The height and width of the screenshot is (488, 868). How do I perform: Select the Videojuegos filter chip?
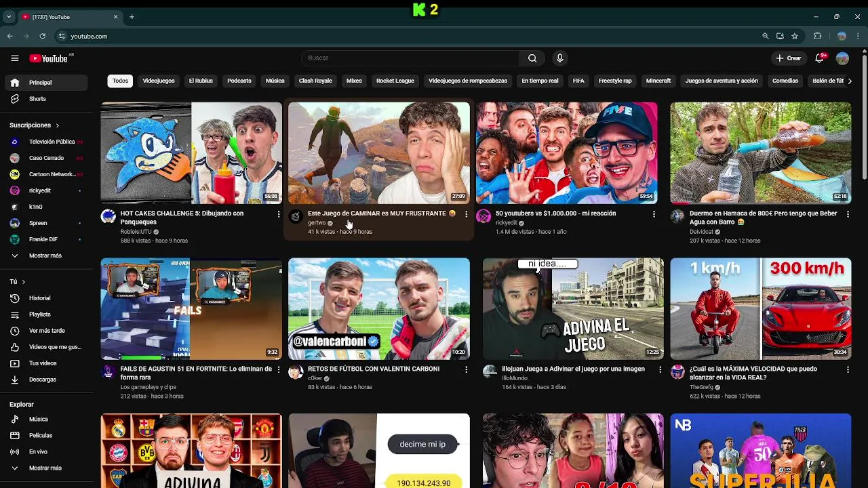tap(159, 81)
